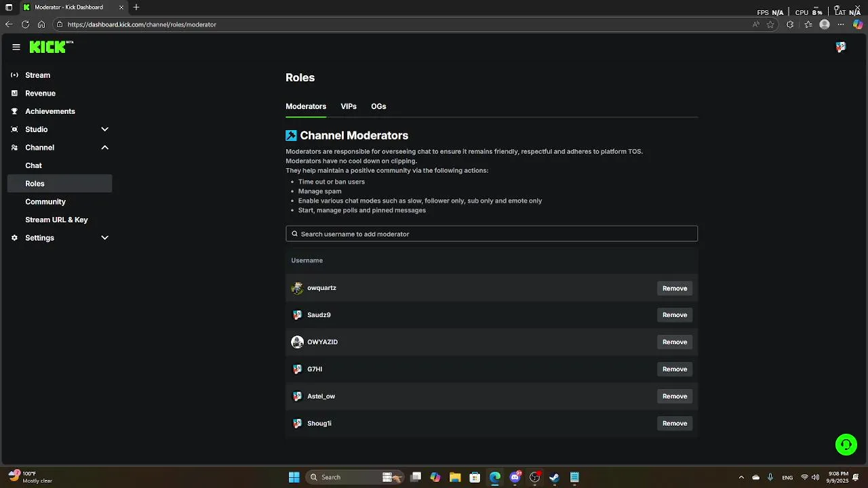Switch to the VIPs tab
This screenshot has width=868, height=488.
[x=349, y=106]
